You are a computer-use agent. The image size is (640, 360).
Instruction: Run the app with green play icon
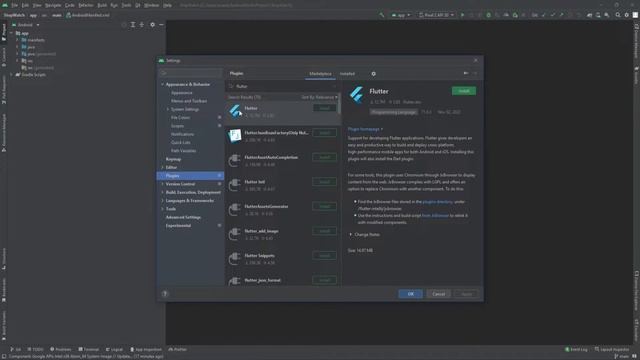pyautogui.click(x=462, y=15)
